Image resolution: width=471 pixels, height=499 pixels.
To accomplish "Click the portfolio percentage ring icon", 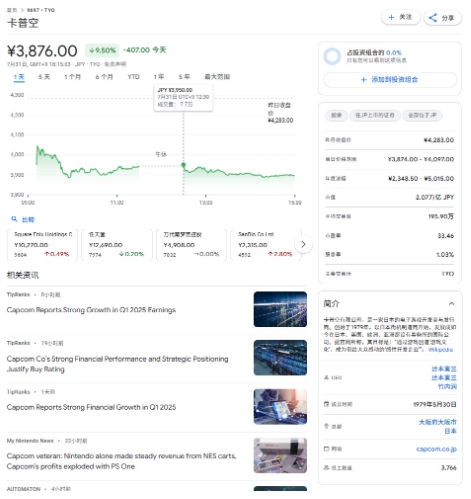I will (x=332, y=56).
